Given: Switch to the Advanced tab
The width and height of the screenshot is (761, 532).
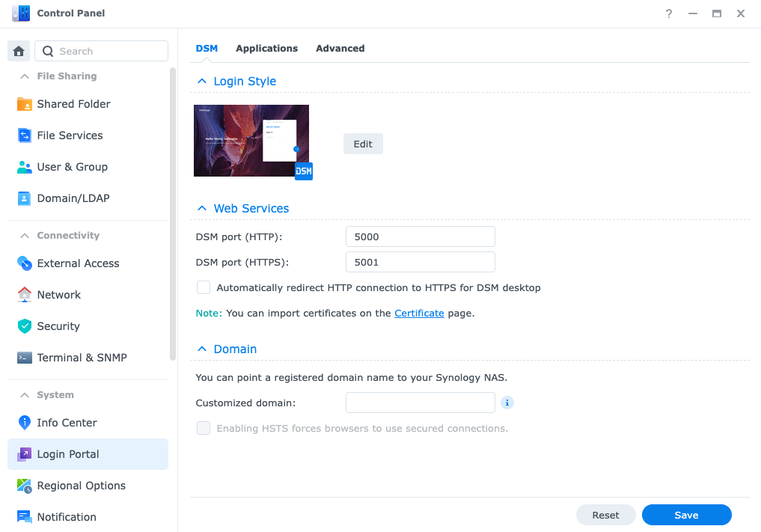Looking at the screenshot, I should click(340, 48).
